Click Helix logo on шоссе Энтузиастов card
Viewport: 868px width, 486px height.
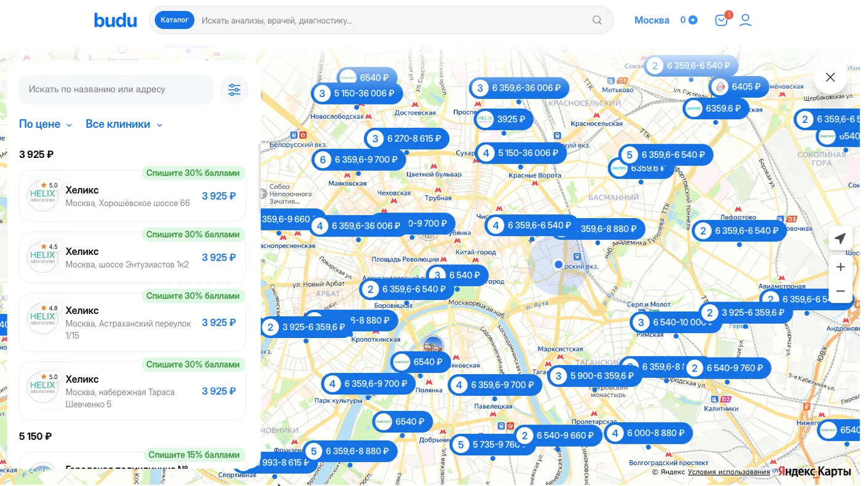point(42,257)
